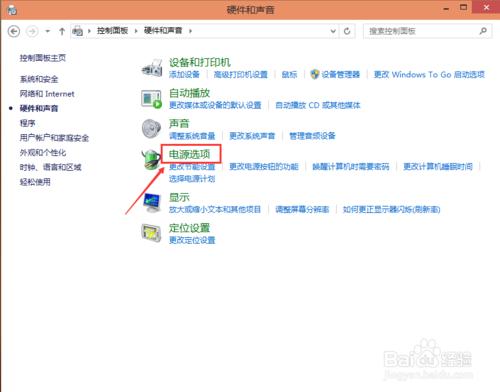Open the recent locations dropdown arrow
The width and height of the screenshot is (500, 392).
click(48, 31)
